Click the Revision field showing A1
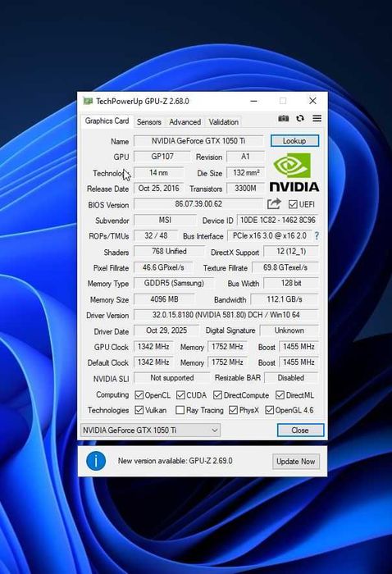 [245, 157]
